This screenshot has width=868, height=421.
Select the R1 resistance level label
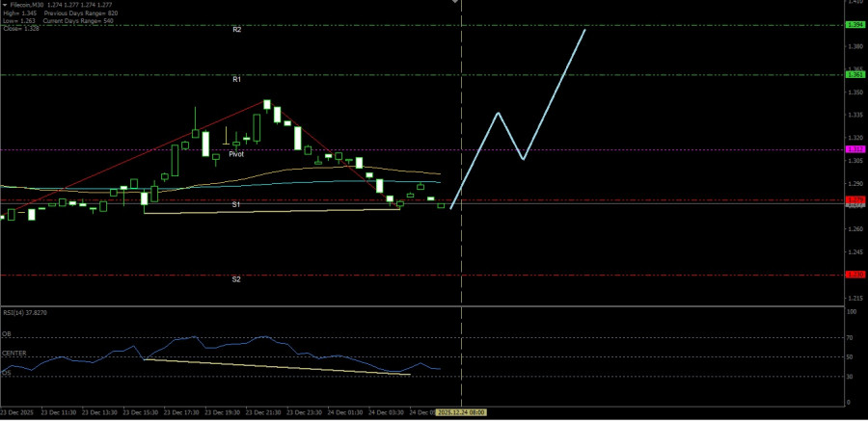click(x=236, y=79)
